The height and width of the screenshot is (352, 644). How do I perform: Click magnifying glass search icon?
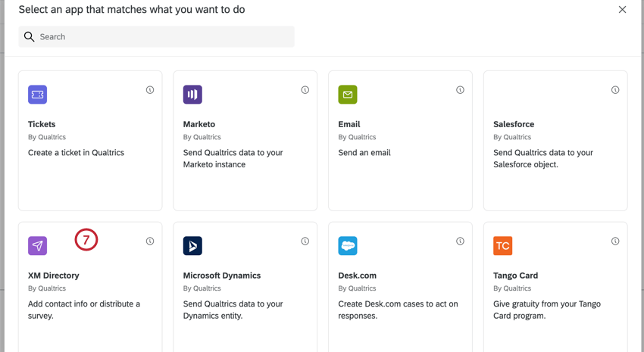point(29,36)
